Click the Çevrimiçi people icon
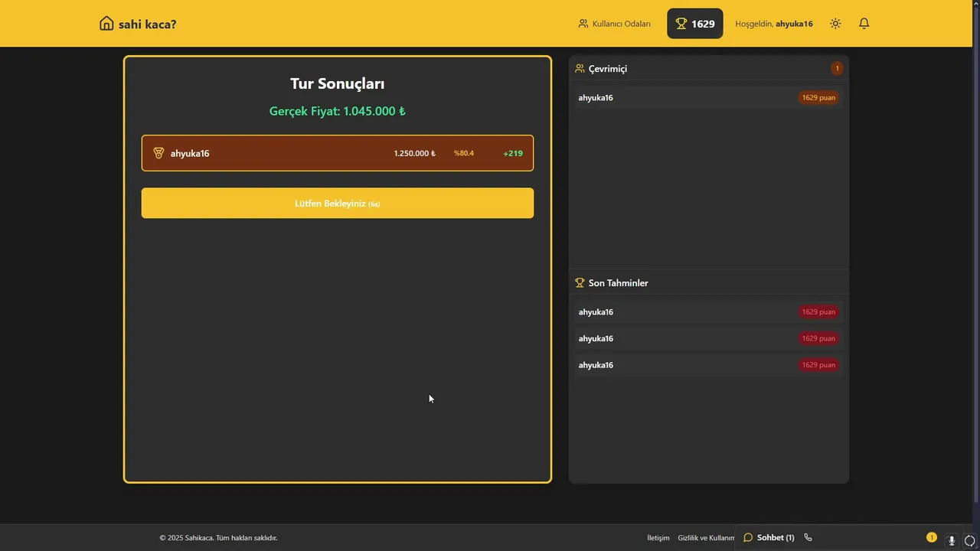The width and height of the screenshot is (980, 551). [x=580, y=68]
